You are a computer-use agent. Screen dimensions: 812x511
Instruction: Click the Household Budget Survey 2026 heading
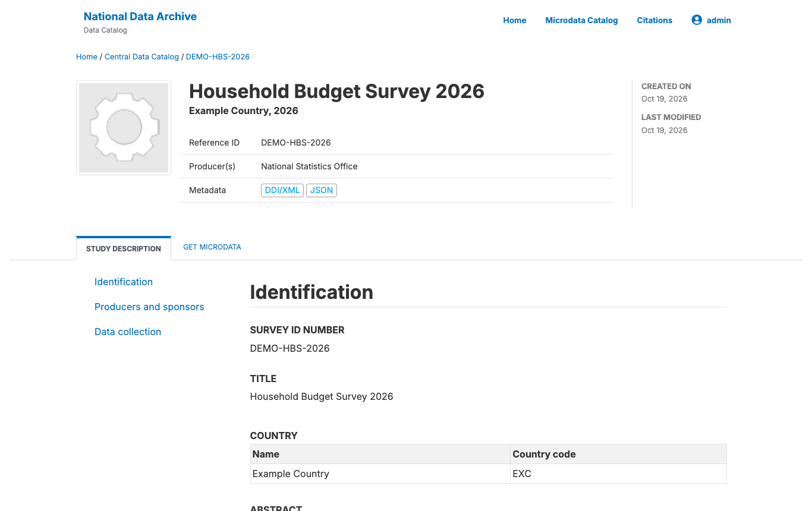[336, 91]
